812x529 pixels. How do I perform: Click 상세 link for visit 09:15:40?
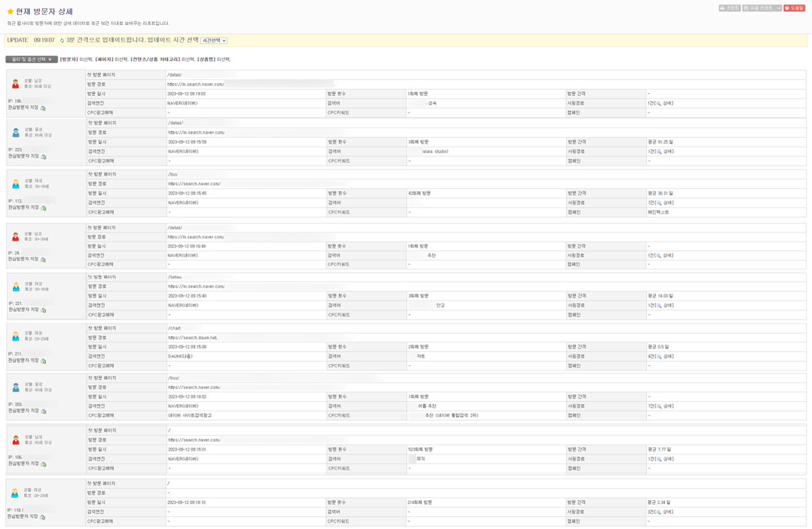(668, 305)
